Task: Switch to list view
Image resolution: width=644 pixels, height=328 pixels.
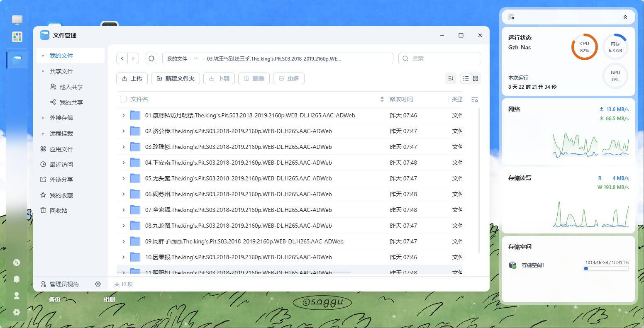Action: [466, 78]
